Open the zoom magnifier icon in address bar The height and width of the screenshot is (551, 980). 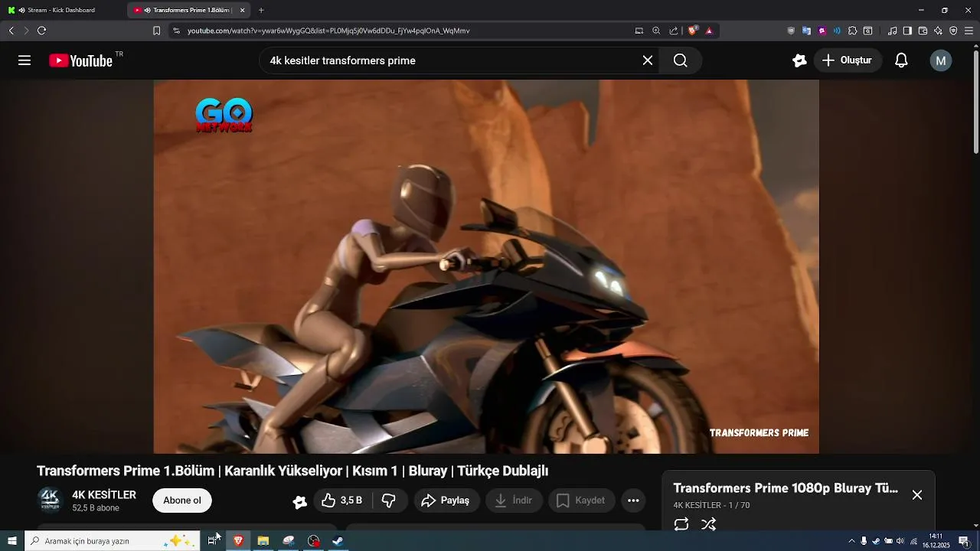[x=656, y=31]
